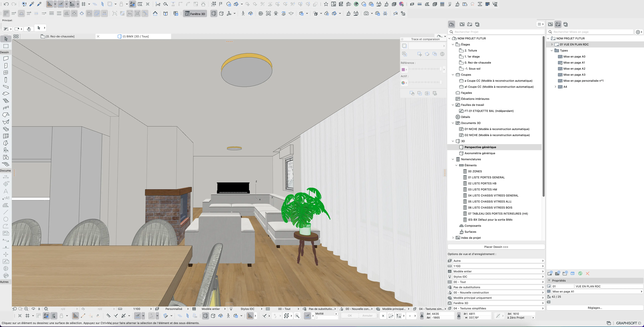Click the red delete X in layout organizer
The width and height of the screenshot is (644, 327).
click(588, 274)
